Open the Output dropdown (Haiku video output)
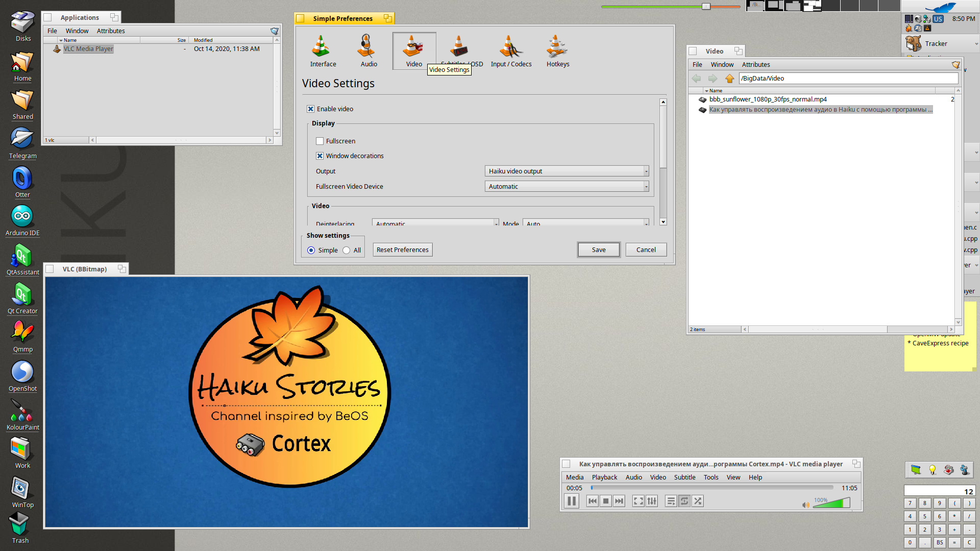Viewport: 980px width, 551px height. [567, 171]
